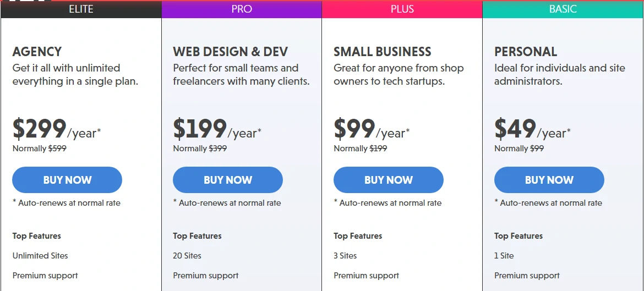Click Premium support under Basic plan
The height and width of the screenshot is (291, 644).
click(527, 276)
